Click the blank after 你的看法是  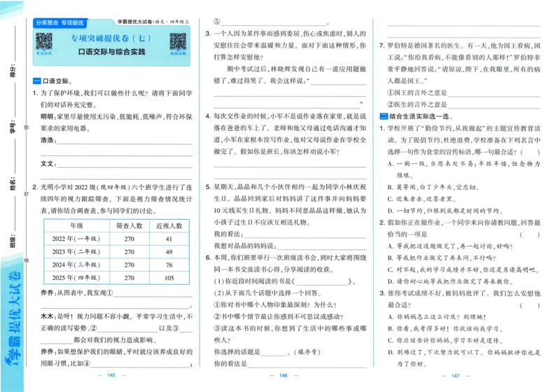coord(307,364)
